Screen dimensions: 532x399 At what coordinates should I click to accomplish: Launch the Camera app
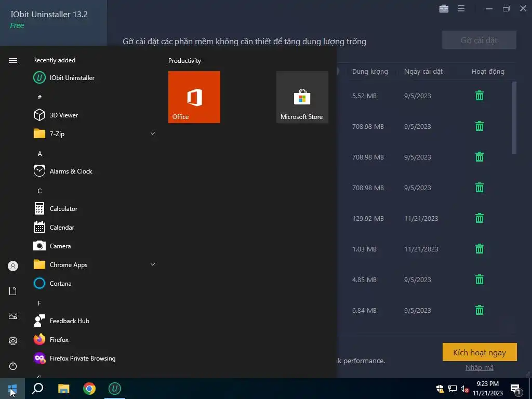click(94, 246)
